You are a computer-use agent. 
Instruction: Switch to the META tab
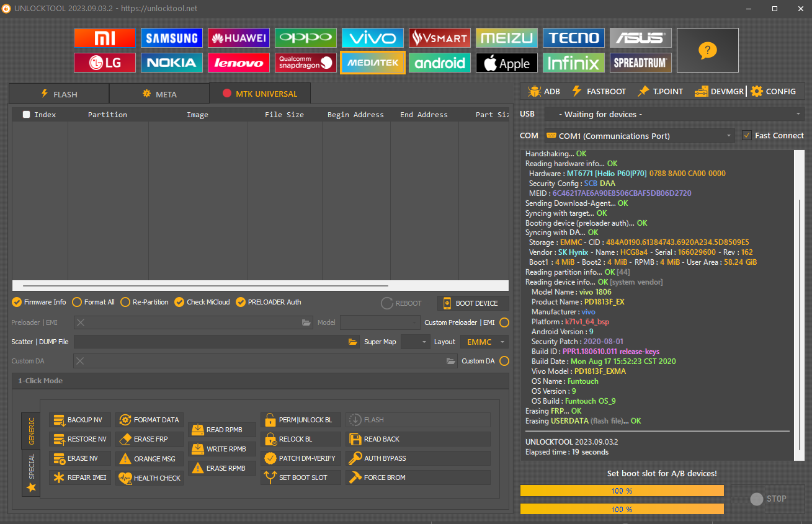(159, 94)
